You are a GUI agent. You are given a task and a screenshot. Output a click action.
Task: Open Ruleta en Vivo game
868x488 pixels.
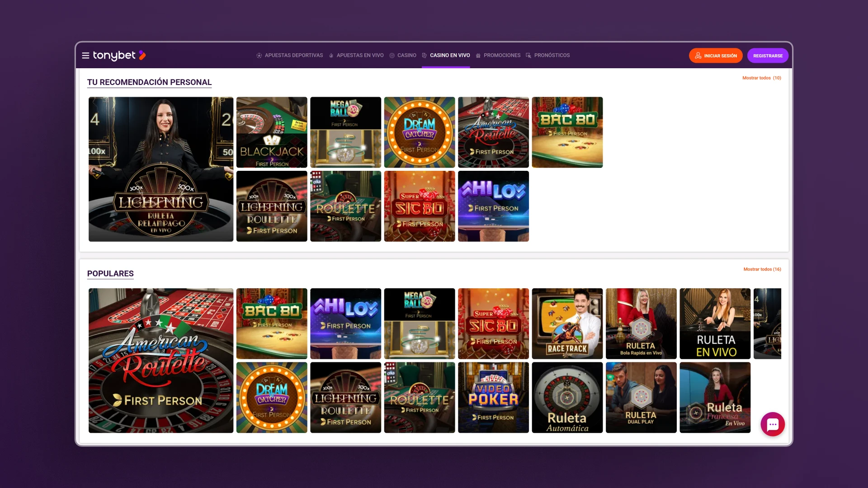point(715,324)
